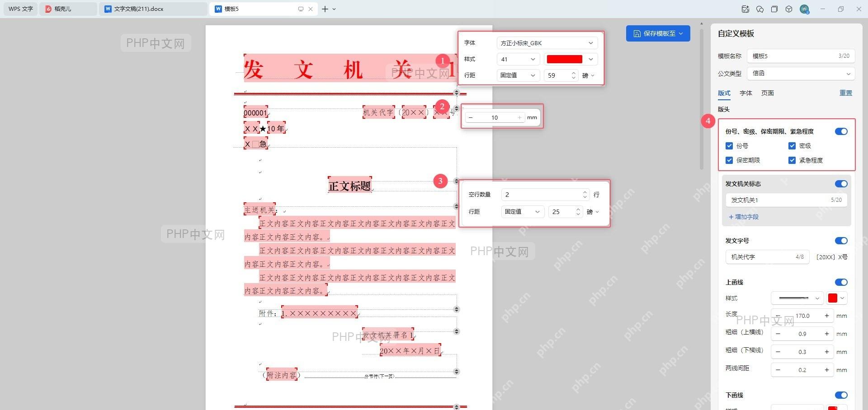Screen dimensions: 868x410
Task: Click the AI assistant face icon in title bar
Action: [745, 9]
